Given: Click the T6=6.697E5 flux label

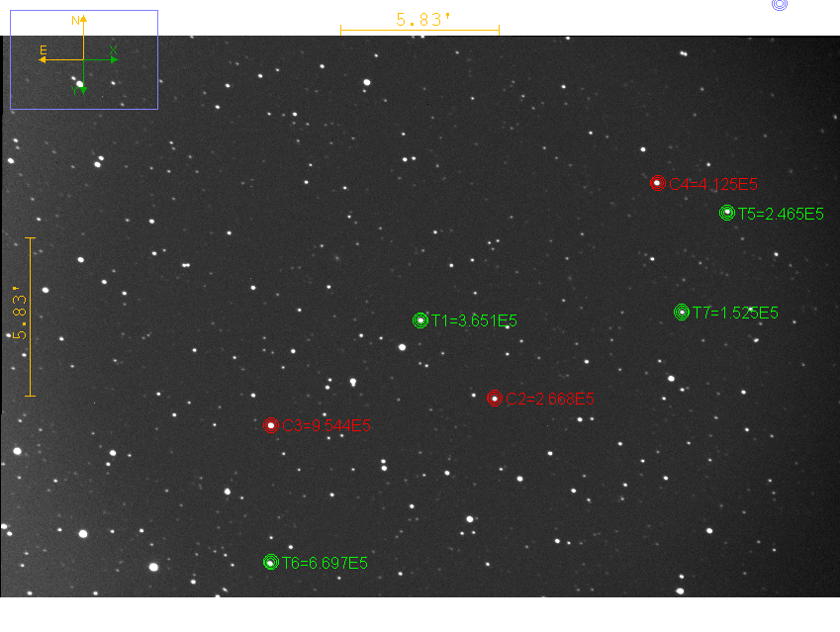Looking at the screenshot, I should [x=325, y=563].
